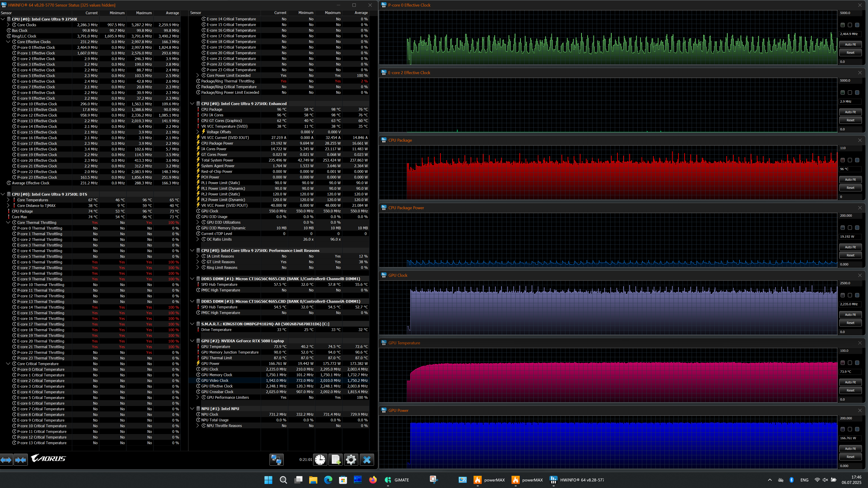Click Reset on GPU Temperature graph
Viewport: 868px width, 488px height.
point(850,390)
